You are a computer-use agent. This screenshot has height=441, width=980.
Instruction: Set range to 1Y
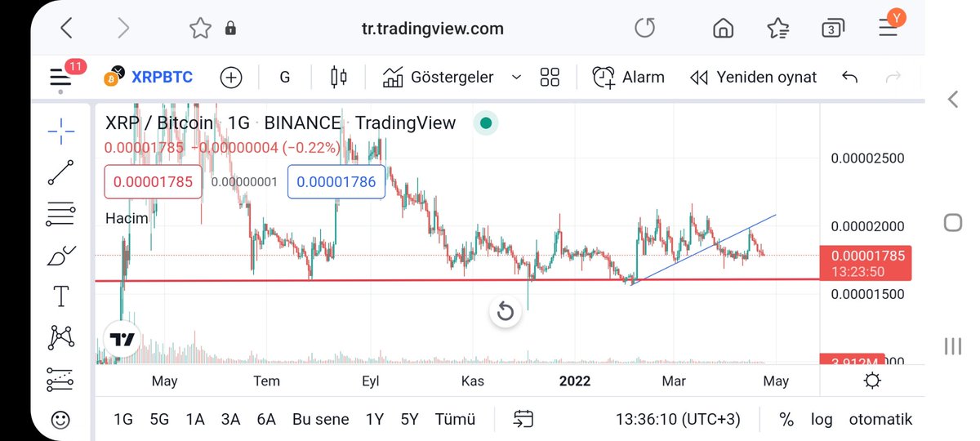(x=374, y=420)
